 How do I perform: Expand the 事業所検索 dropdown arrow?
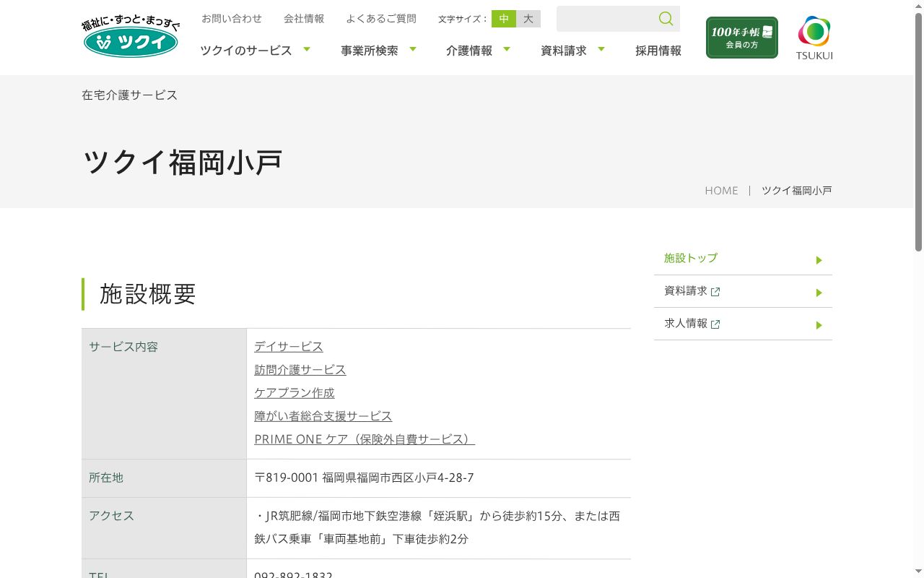(413, 49)
